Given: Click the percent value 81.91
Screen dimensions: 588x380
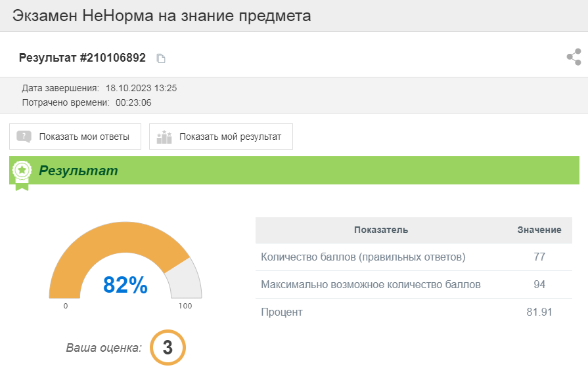Looking at the screenshot, I should click(x=539, y=312).
